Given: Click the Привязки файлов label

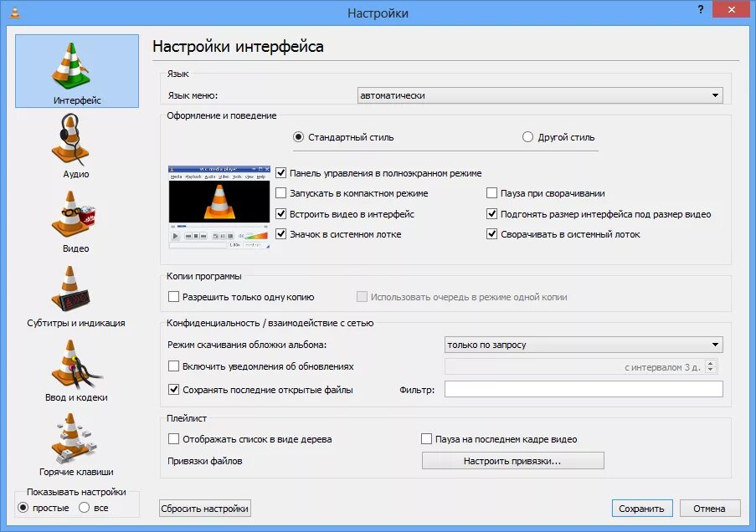Looking at the screenshot, I should pos(205,461).
